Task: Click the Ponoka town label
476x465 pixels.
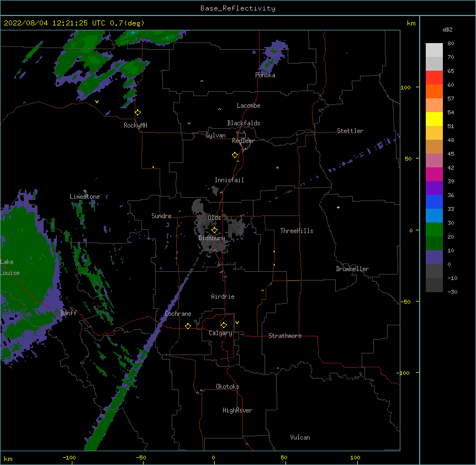Action: click(x=265, y=75)
